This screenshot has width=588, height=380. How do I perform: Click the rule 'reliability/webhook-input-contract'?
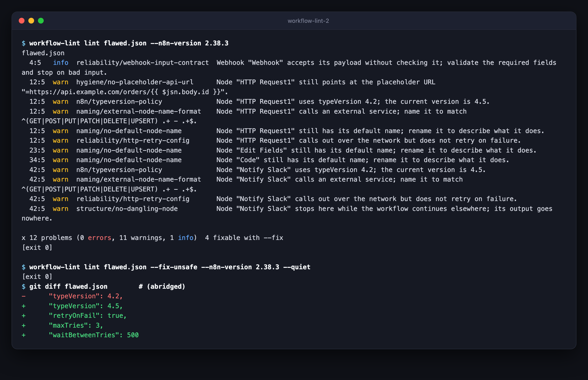[143, 63]
